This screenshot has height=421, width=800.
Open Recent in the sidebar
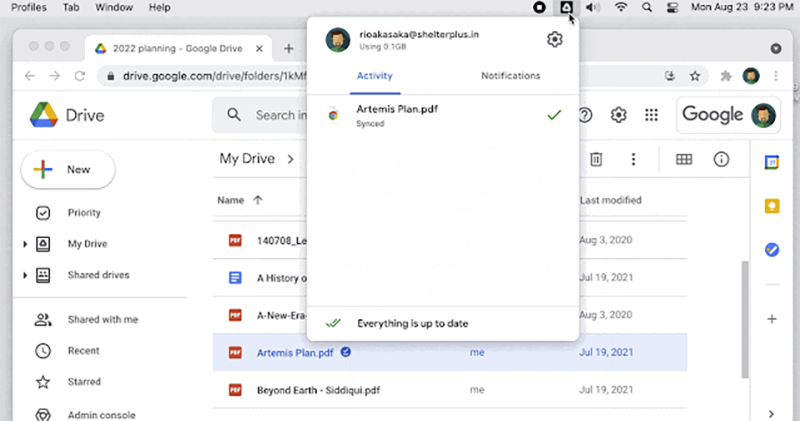coord(83,351)
